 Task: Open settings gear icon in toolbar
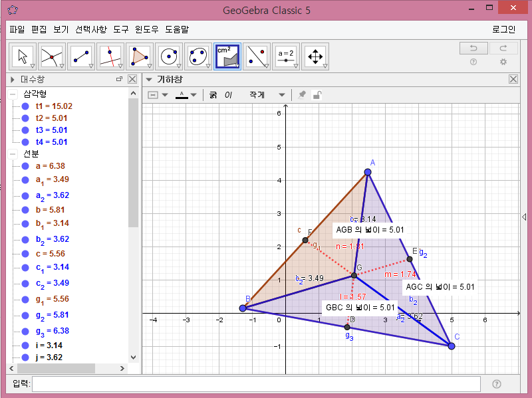(x=503, y=62)
